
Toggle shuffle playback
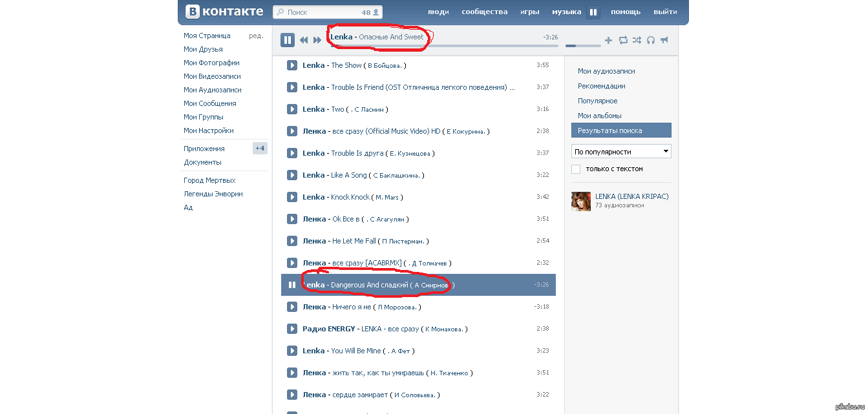click(637, 40)
